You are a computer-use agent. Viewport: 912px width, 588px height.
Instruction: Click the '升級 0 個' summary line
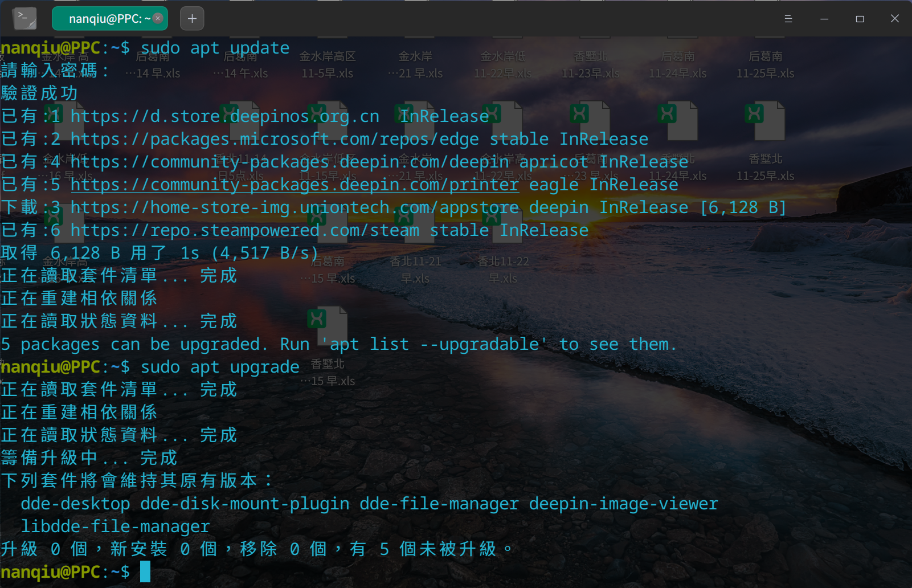257,549
